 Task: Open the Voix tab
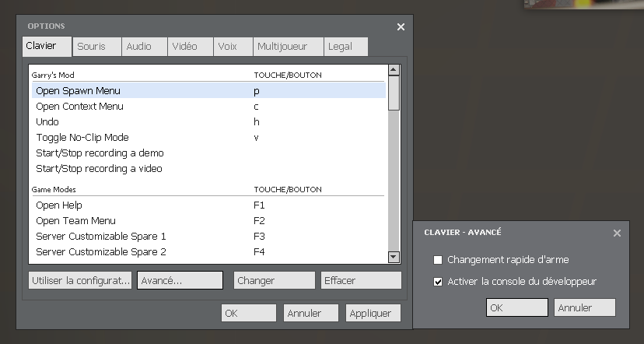233,47
